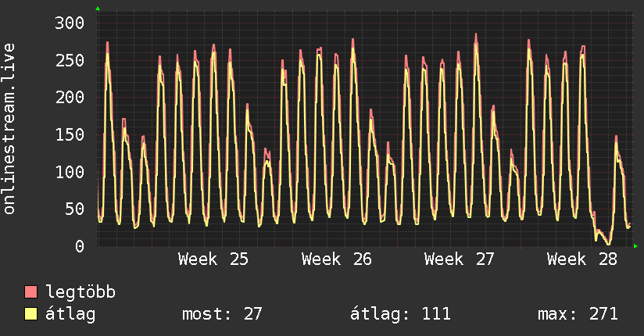This screenshot has height=336, width=644.
Task: Click the pink legtöbb legend color swatch
Action: [30, 291]
